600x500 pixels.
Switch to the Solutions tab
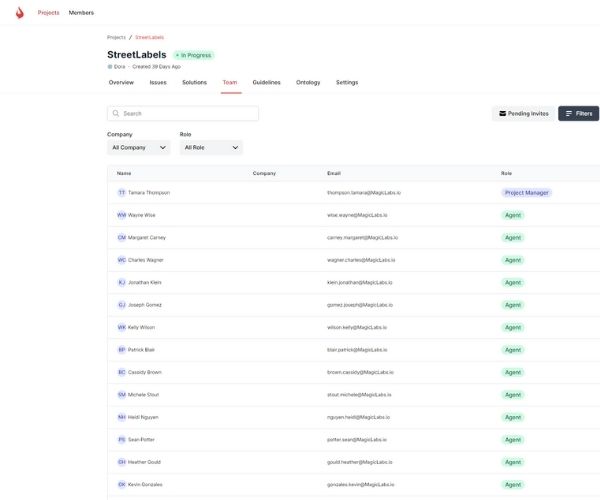coord(194,82)
